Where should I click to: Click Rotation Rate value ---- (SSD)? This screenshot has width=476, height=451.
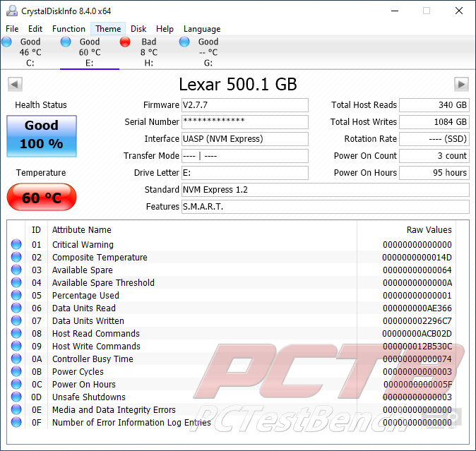point(434,139)
